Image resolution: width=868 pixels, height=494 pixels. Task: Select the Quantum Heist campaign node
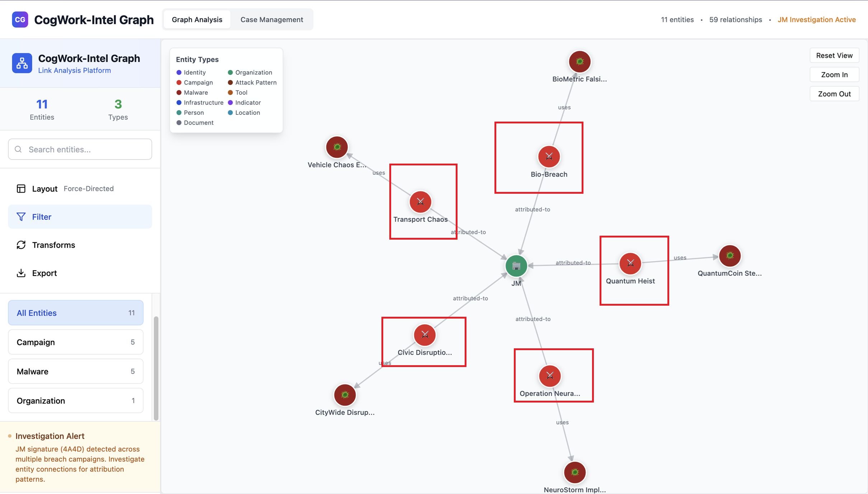tap(630, 263)
